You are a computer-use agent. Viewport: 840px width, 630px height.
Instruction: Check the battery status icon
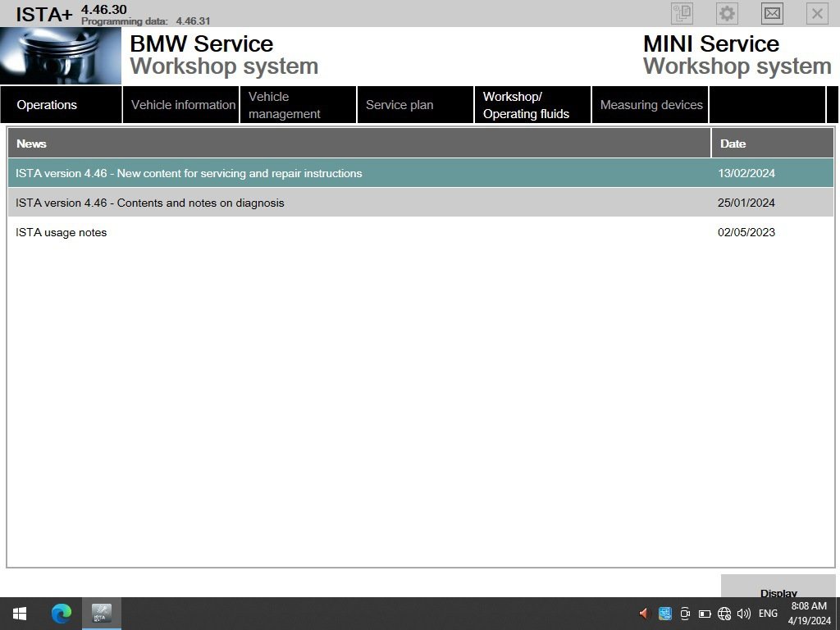(x=705, y=614)
